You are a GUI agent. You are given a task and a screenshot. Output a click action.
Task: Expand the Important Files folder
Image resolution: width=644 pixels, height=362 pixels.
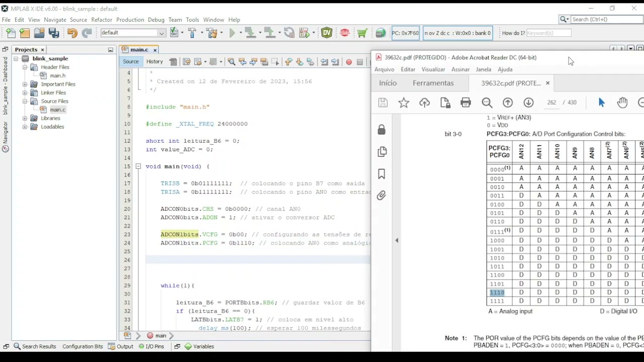(x=25, y=84)
